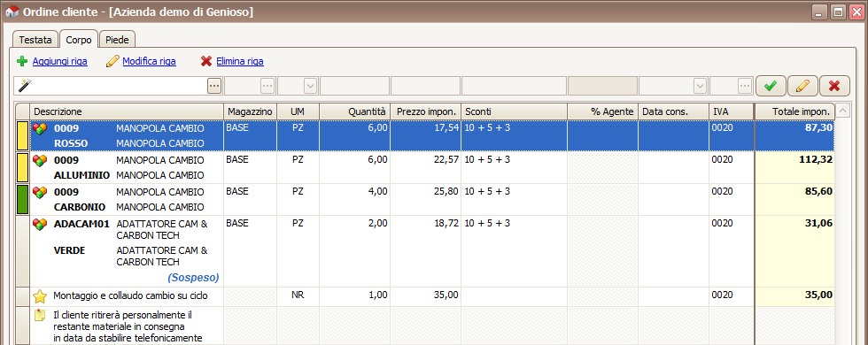Open IVA lookup ellipsis button
Image resolution: width=868 pixels, height=345 pixels.
tap(745, 86)
